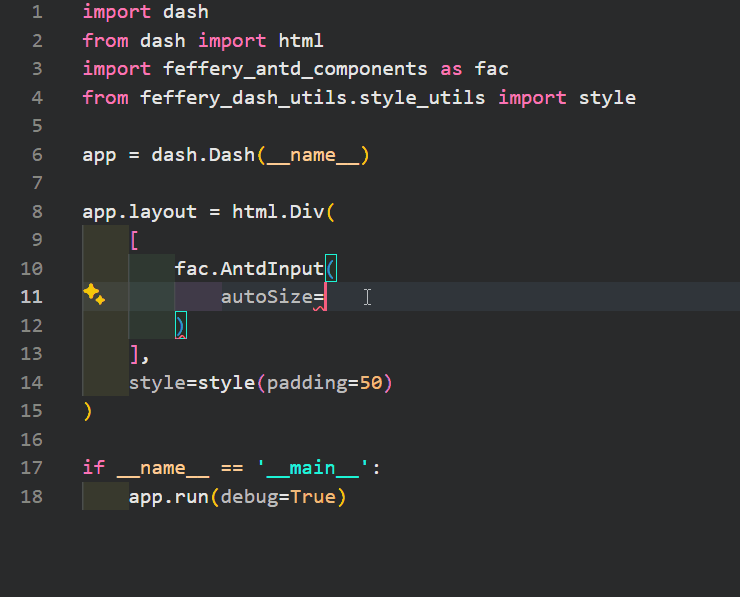Click 'fac.AntdInput' component name
The height and width of the screenshot is (597, 740).
tap(249, 269)
